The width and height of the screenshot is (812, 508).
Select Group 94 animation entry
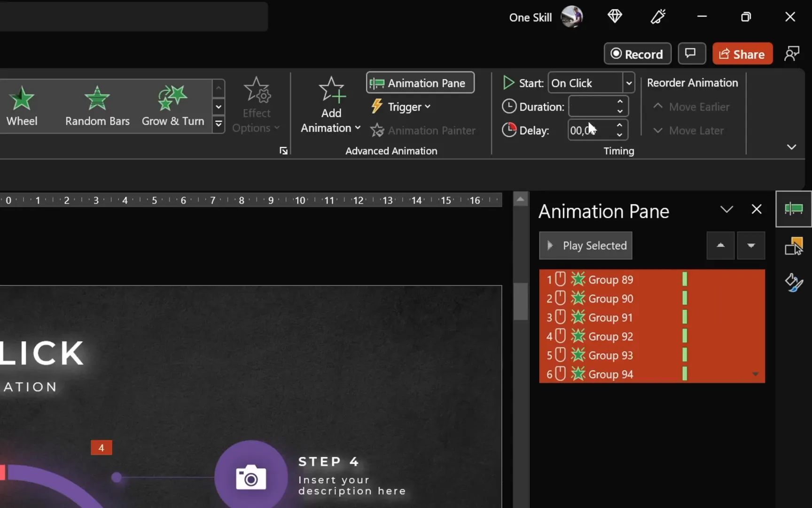click(610, 374)
